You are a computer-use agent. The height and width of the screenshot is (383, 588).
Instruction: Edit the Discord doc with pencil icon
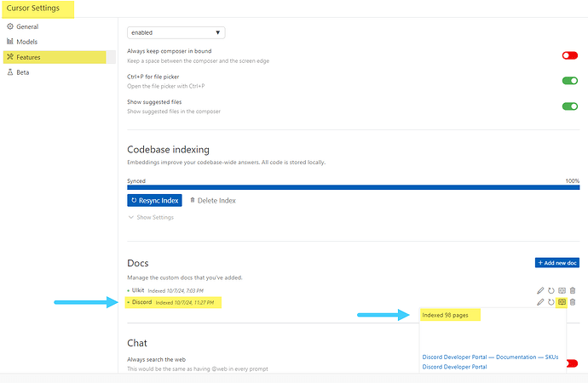click(x=540, y=302)
